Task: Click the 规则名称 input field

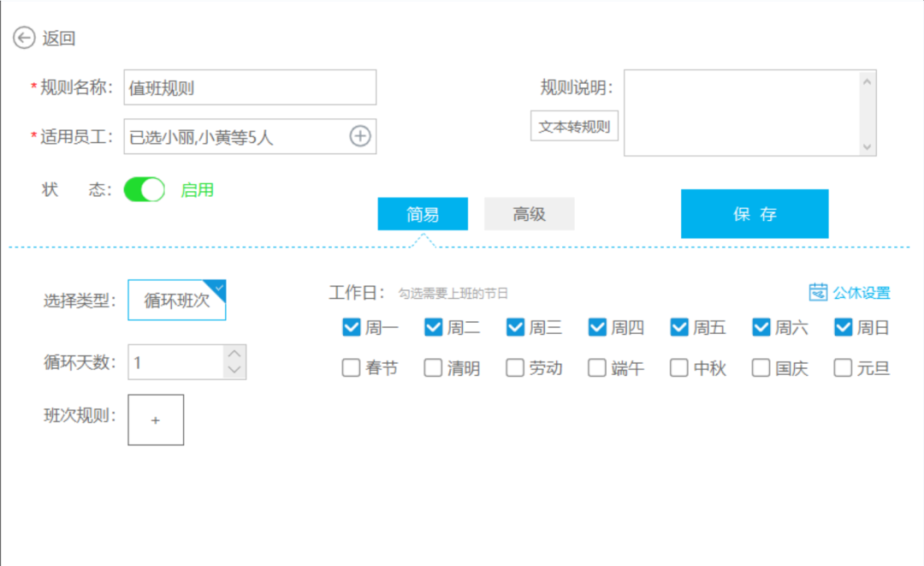Action: click(x=250, y=87)
